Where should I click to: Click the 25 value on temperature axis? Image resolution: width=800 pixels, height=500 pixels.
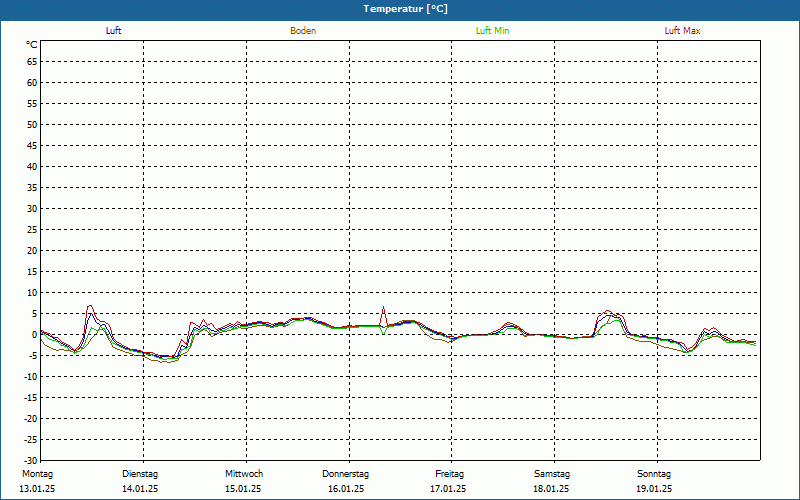pyautogui.click(x=32, y=230)
